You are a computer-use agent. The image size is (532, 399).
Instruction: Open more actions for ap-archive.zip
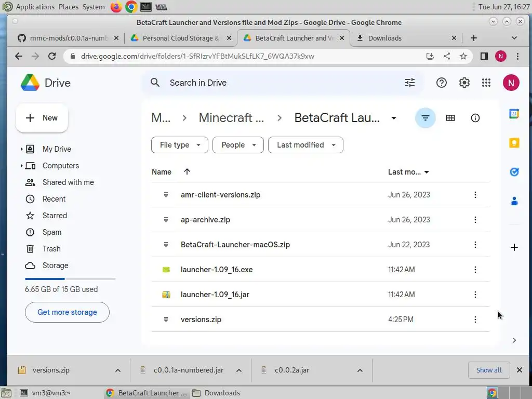coord(475,220)
